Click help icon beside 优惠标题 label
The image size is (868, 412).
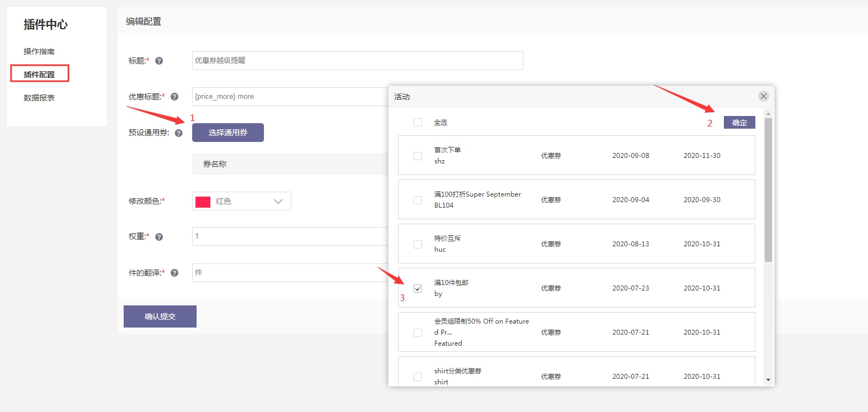pos(174,97)
